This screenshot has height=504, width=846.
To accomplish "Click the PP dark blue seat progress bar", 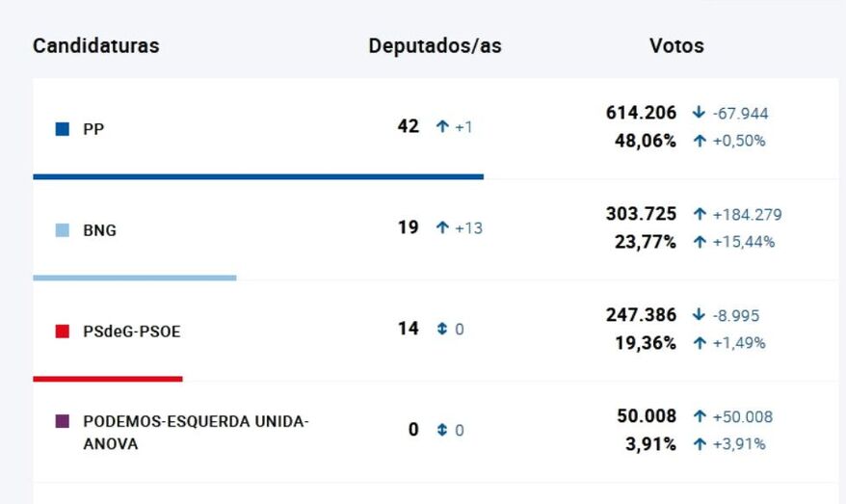I will (x=258, y=176).
